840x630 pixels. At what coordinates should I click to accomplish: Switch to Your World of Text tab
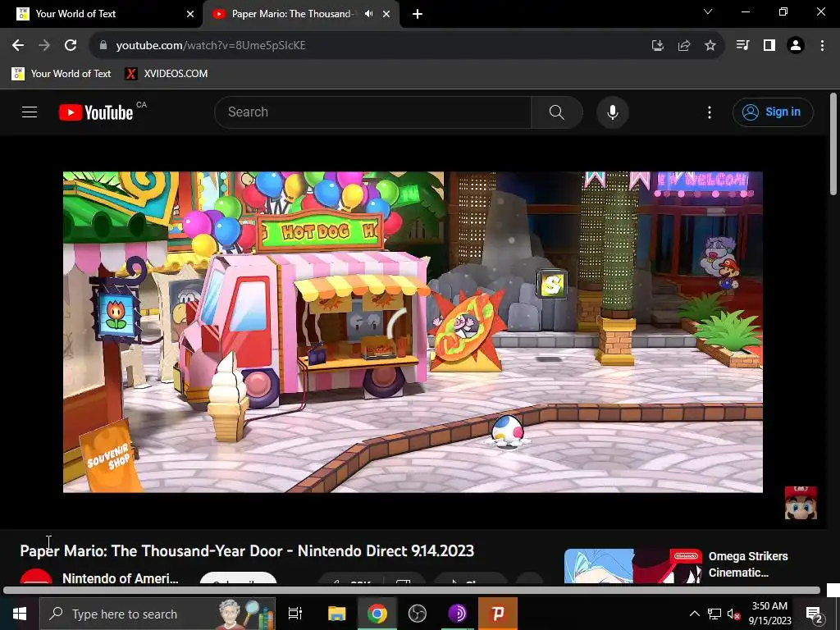(x=102, y=14)
